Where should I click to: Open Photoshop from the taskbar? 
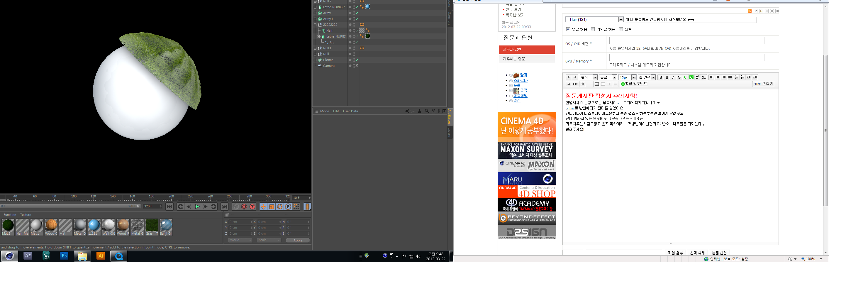(x=64, y=256)
